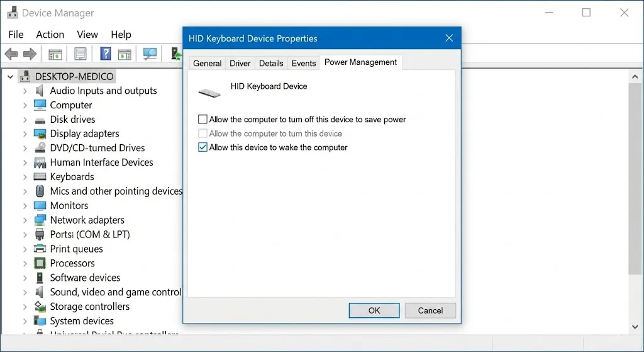Click the Monitors category icon

(40, 206)
